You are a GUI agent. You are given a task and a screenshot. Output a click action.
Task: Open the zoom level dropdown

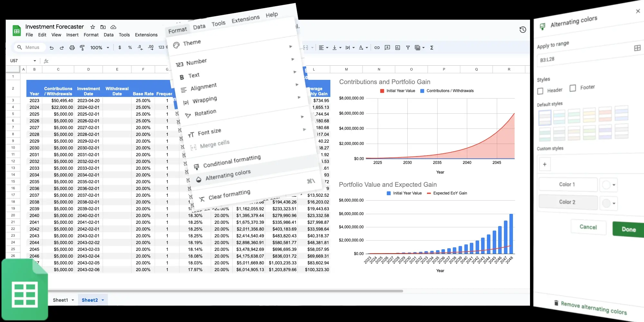99,47
